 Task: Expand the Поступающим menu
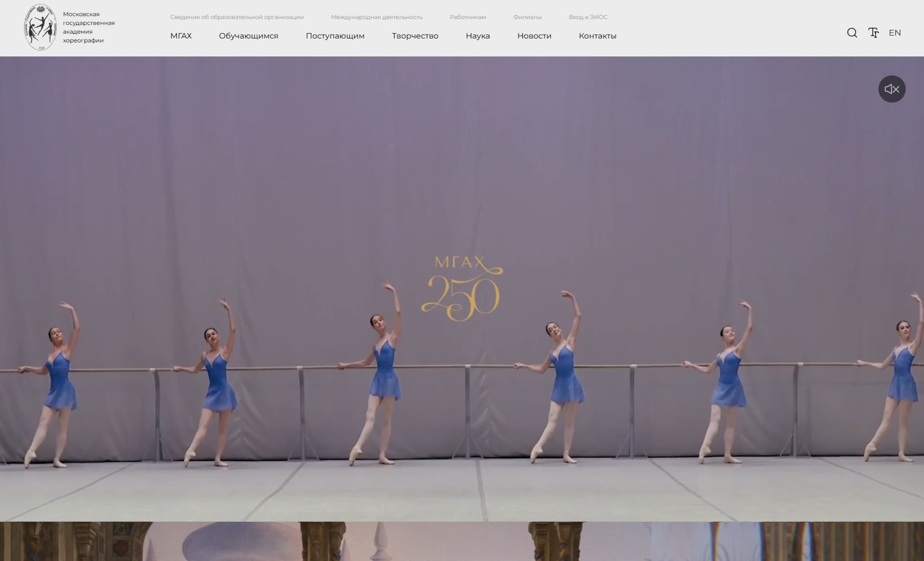click(x=335, y=36)
